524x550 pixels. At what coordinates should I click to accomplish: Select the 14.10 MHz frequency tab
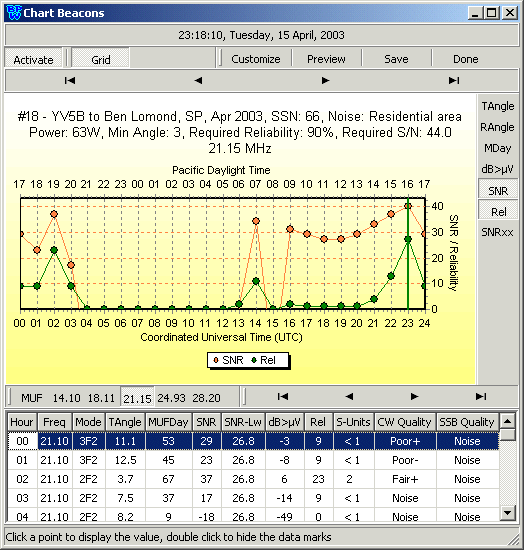point(67,398)
